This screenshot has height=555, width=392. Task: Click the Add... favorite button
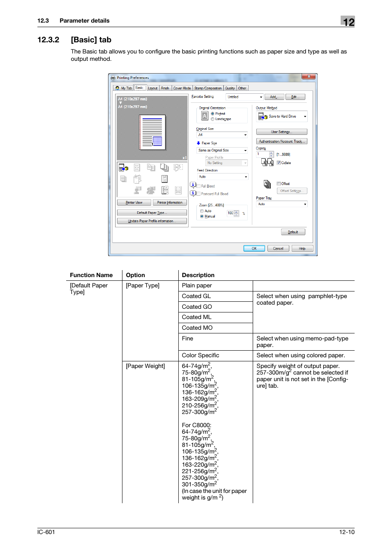tap(274, 97)
